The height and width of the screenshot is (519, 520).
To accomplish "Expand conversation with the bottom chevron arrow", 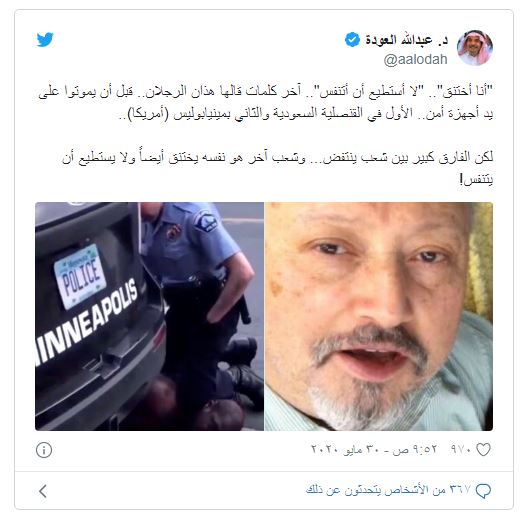I will (43, 491).
